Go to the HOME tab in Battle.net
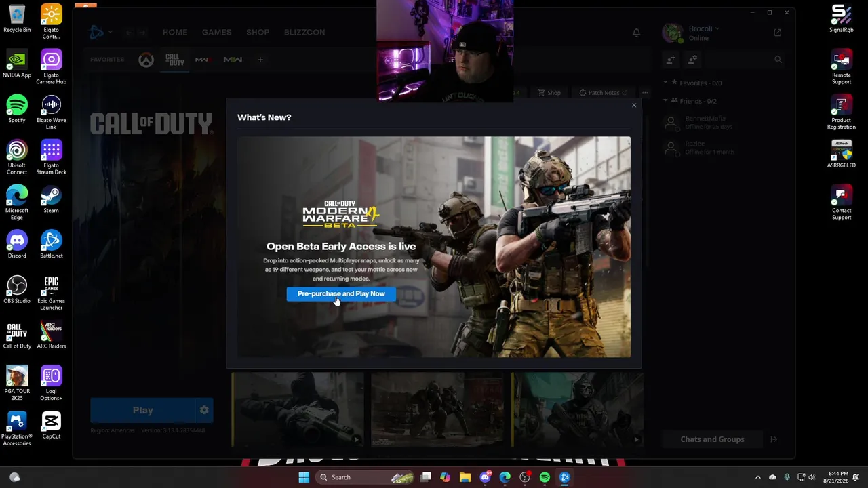 (175, 32)
